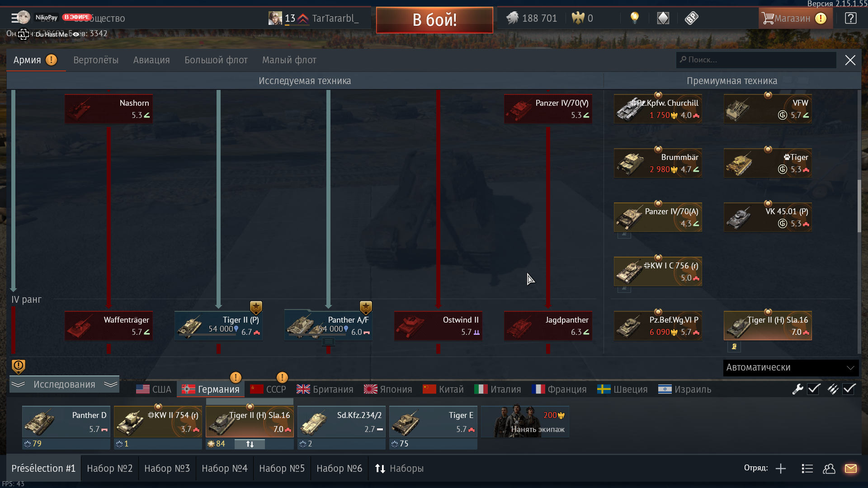Click the Поиск search input field
The width and height of the screenshot is (868, 488).
pos(756,60)
